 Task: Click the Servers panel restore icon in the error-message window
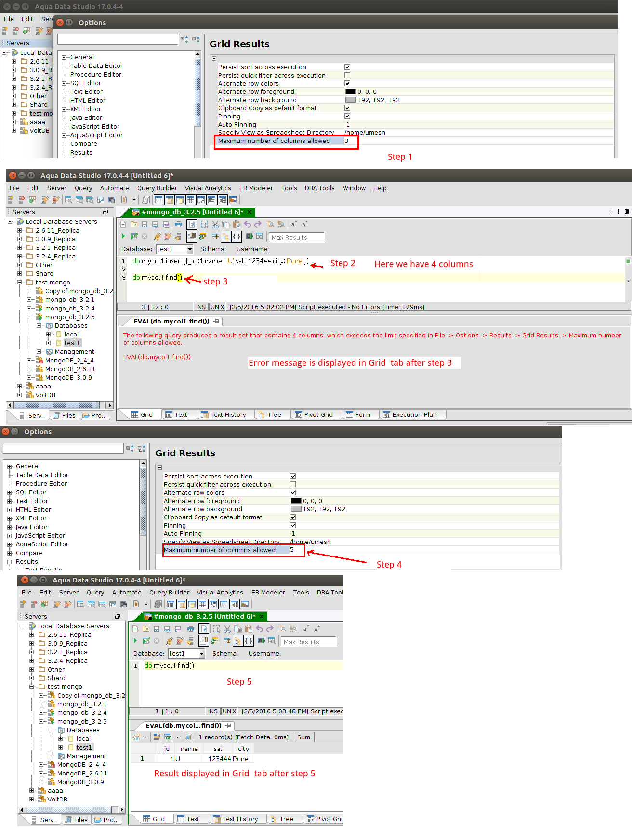click(x=105, y=212)
